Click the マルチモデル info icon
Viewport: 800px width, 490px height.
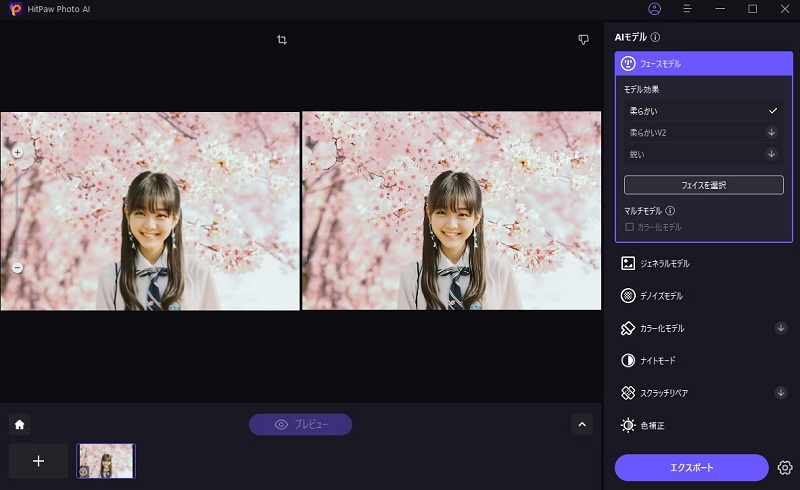click(x=670, y=211)
